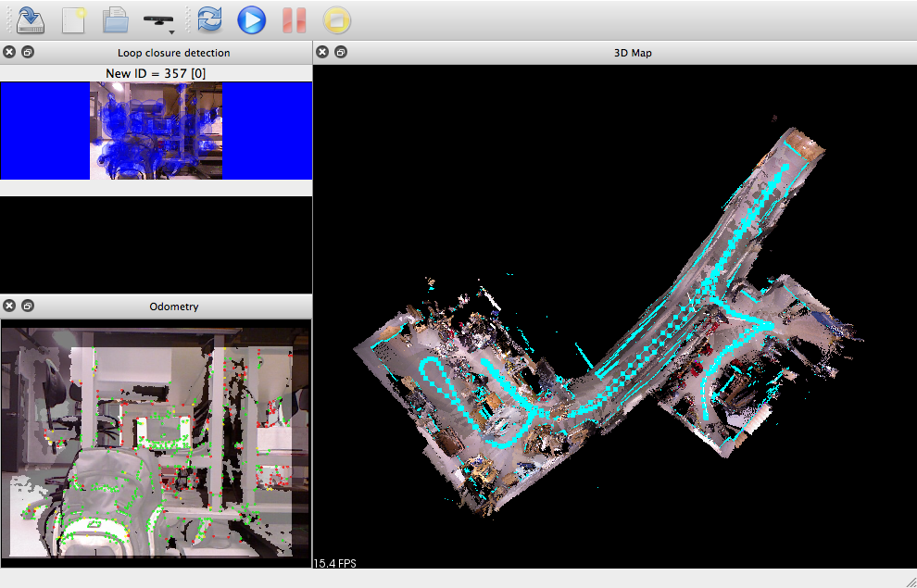Undock the Odometry panel
This screenshot has width=917, height=588.
pos(28,307)
